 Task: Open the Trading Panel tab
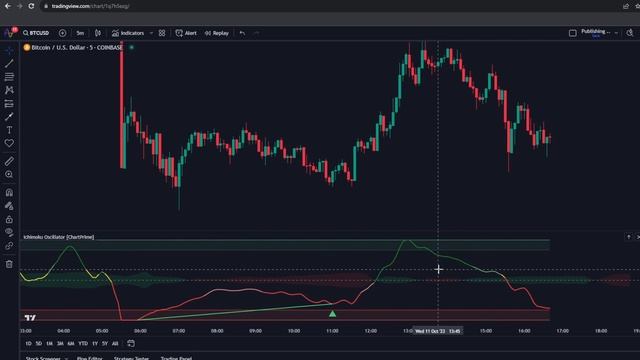176,358
